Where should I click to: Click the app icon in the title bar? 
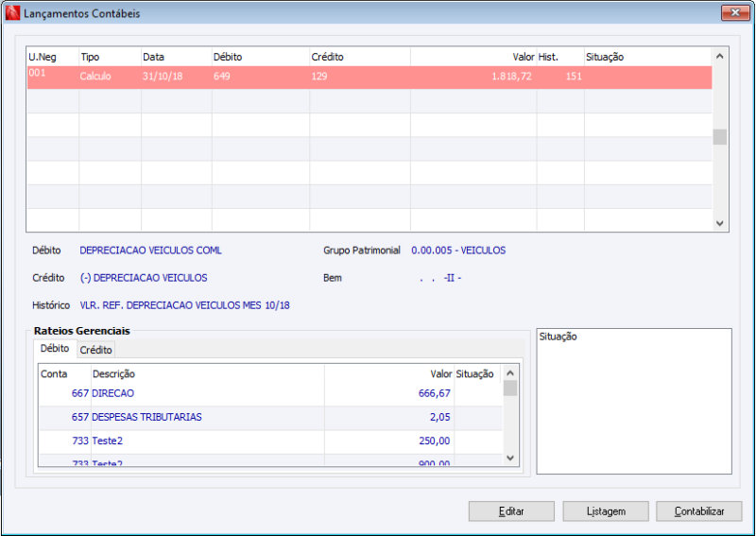point(12,13)
